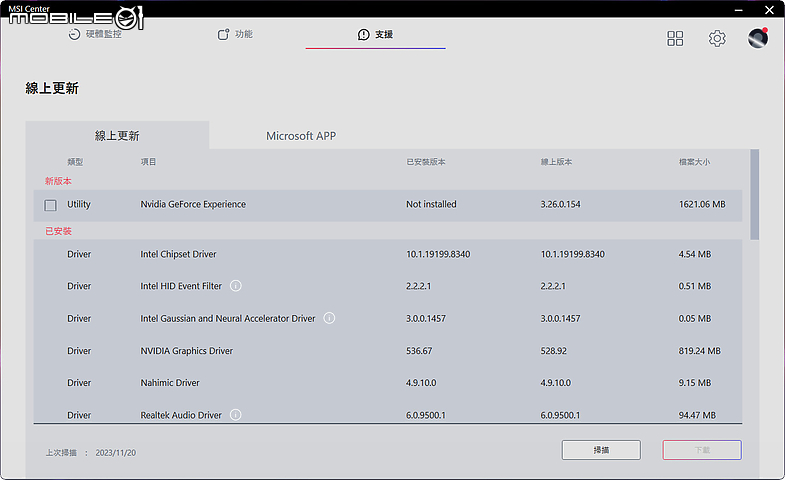Click the Nahimic Driver row name

point(170,383)
